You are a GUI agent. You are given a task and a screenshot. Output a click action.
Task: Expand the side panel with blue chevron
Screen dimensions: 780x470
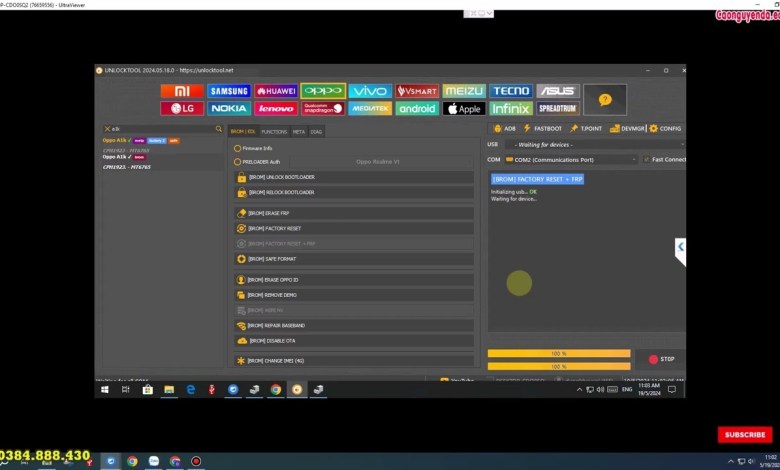pyautogui.click(x=680, y=247)
